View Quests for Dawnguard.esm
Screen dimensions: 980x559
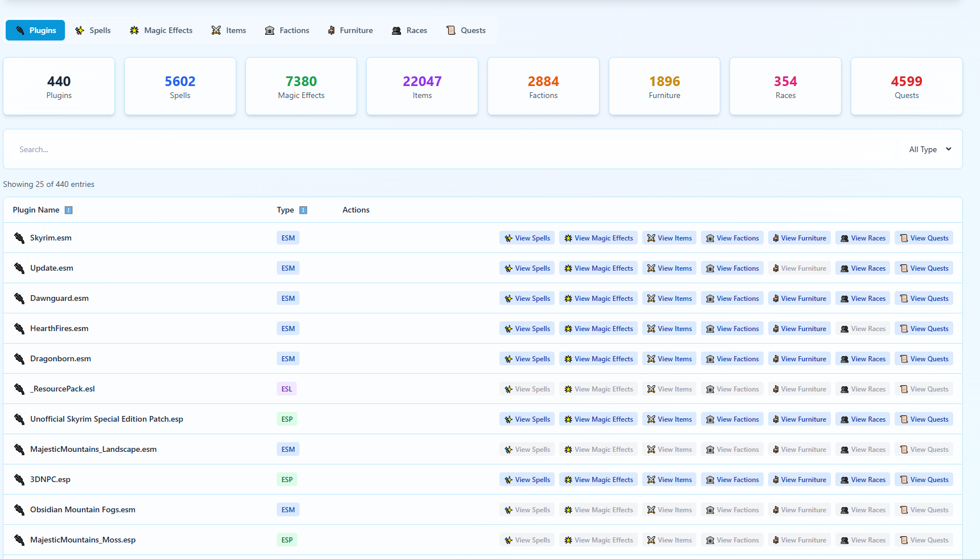[x=923, y=299]
